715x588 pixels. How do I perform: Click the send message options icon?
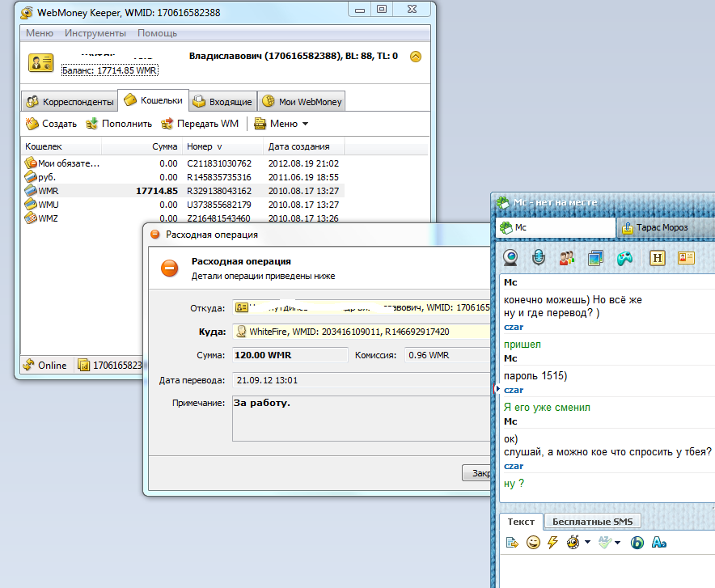pyautogui.click(x=512, y=543)
